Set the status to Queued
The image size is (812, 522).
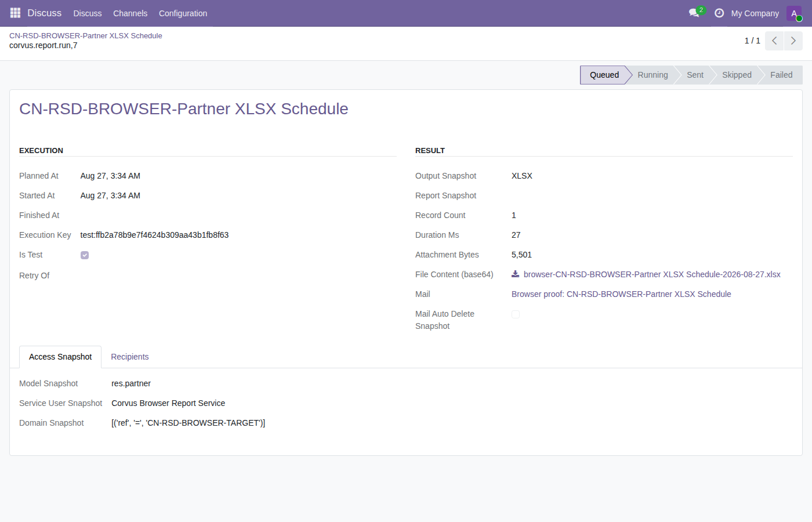pyautogui.click(x=604, y=75)
